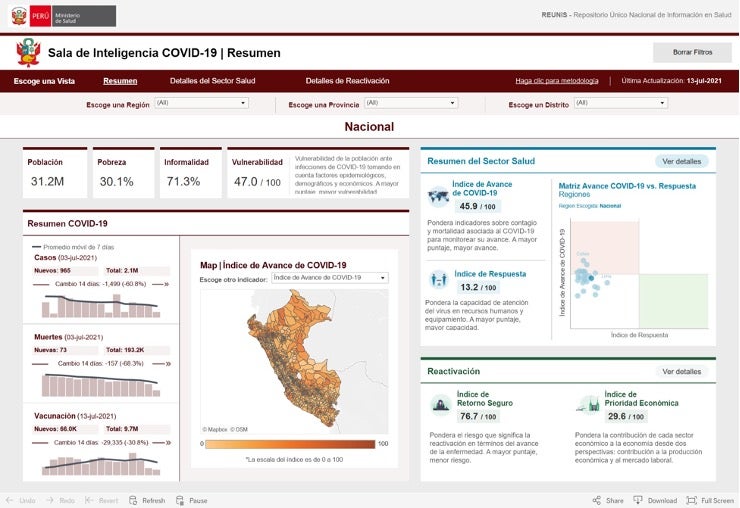Click the Muertes Total: 193.2K value

click(125, 350)
